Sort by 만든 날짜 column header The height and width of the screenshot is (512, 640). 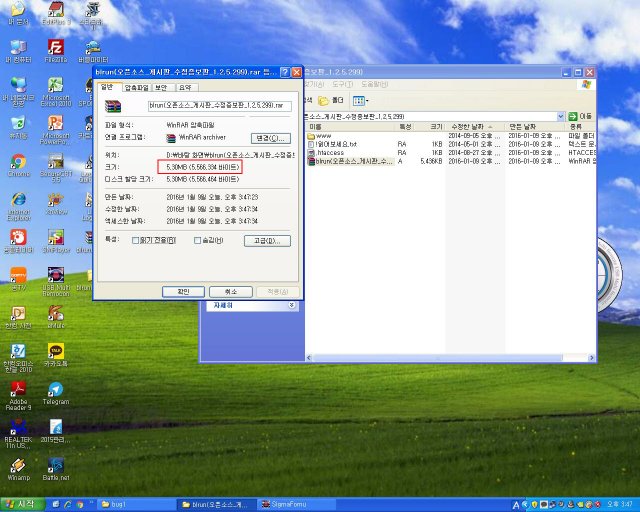535,127
